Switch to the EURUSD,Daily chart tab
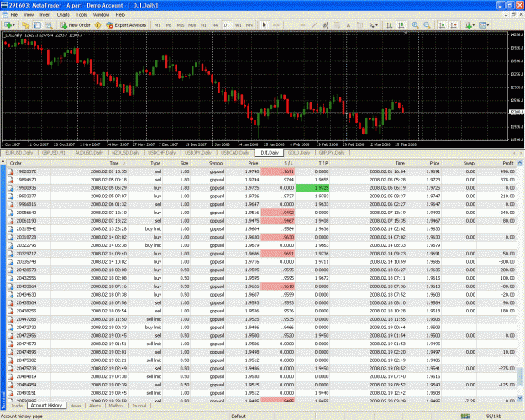Screen dimensions: 525x420 pos(19,153)
